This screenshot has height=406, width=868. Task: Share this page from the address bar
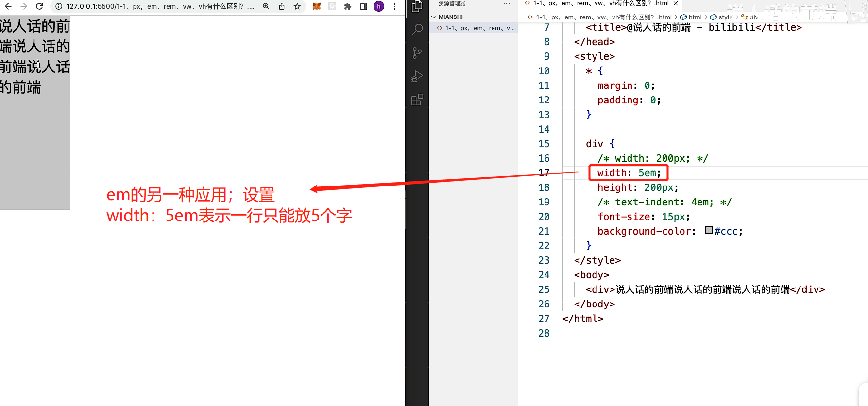[x=282, y=6]
